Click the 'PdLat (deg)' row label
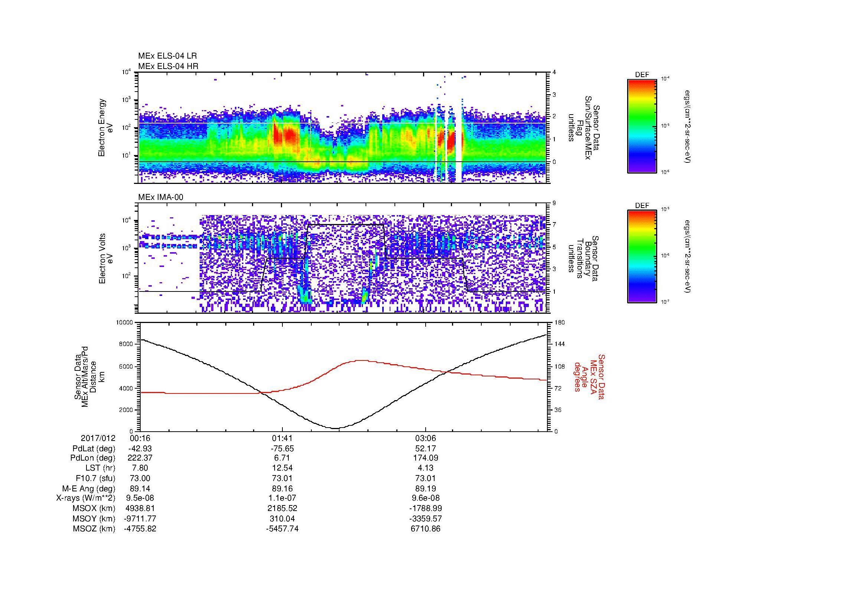Screen dimensions: 868x613 pyautogui.click(x=94, y=449)
